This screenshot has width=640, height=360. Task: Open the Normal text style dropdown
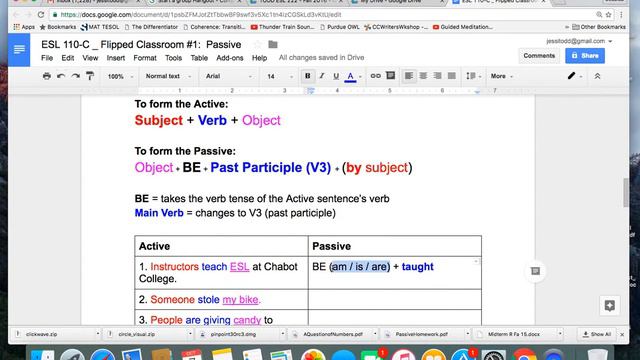pos(168,76)
